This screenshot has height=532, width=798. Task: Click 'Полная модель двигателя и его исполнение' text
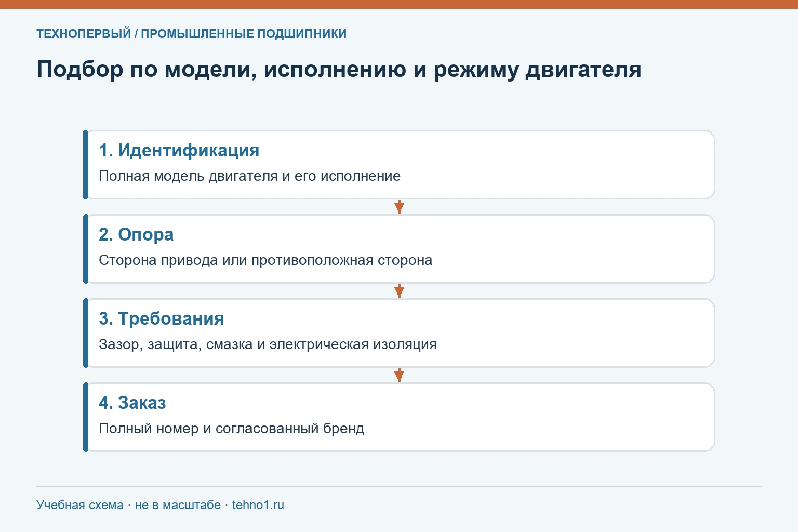click(249, 176)
